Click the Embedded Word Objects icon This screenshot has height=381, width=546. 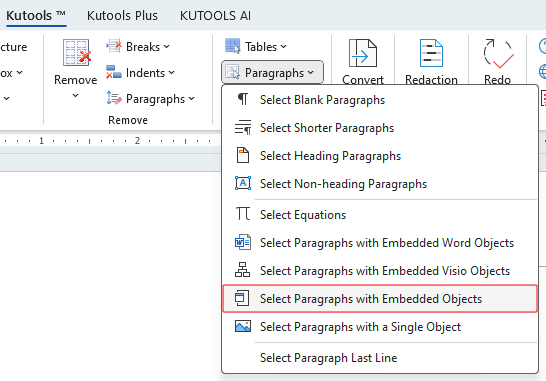point(243,242)
